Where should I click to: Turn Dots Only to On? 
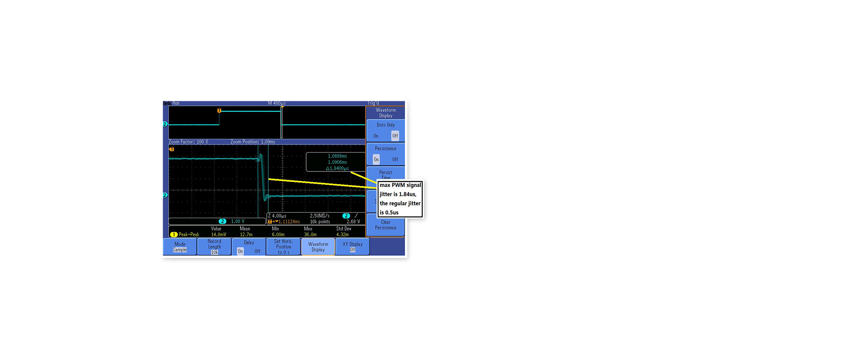376,136
